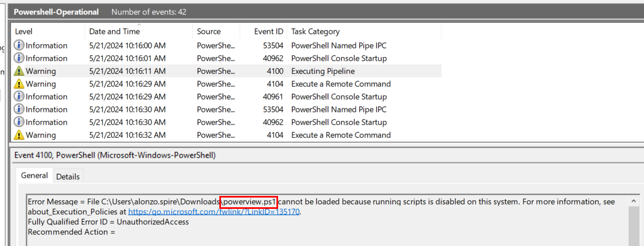Click the event details pane vertical scrollbar

click(x=635, y=221)
